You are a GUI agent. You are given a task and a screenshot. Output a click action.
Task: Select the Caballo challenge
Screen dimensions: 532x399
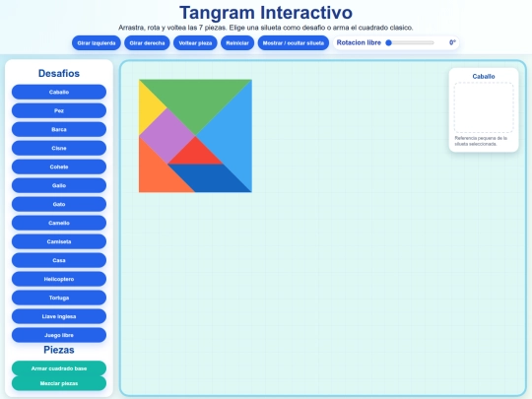pyautogui.click(x=59, y=92)
